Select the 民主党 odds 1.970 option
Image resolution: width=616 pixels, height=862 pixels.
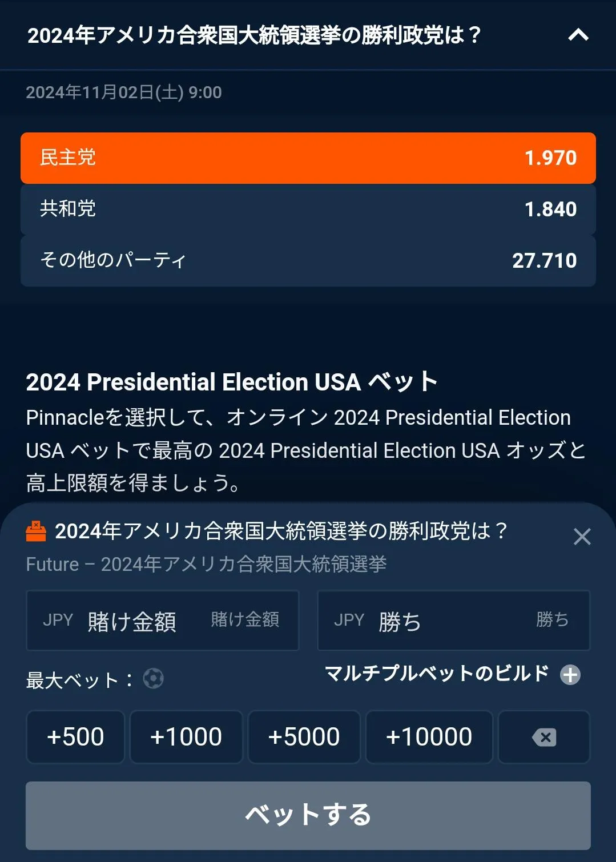[x=308, y=158]
